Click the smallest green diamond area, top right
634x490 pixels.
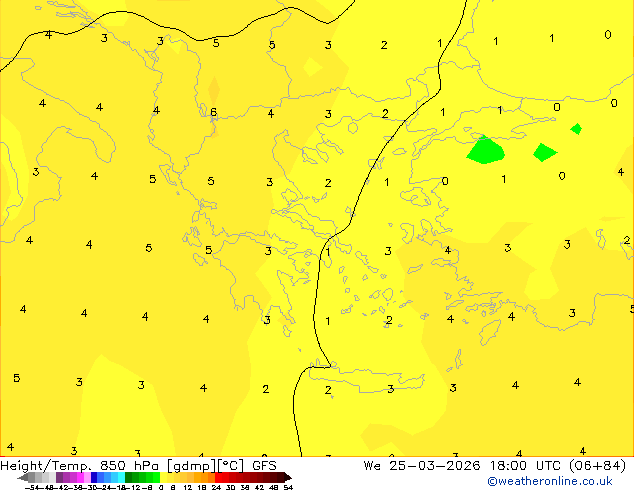click(x=576, y=129)
